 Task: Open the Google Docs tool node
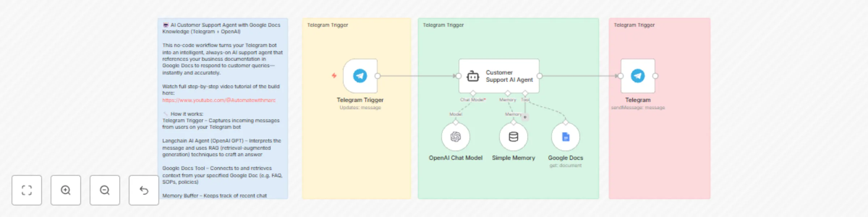click(566, 137)
